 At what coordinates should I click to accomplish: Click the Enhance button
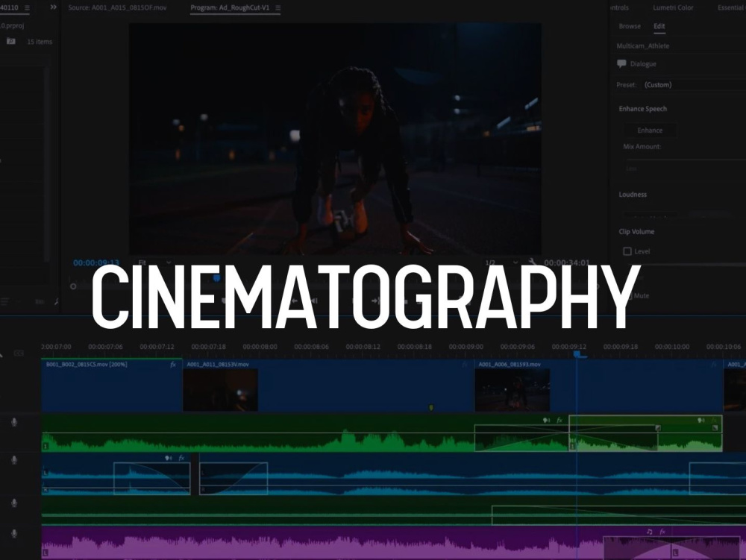[650, 130]
